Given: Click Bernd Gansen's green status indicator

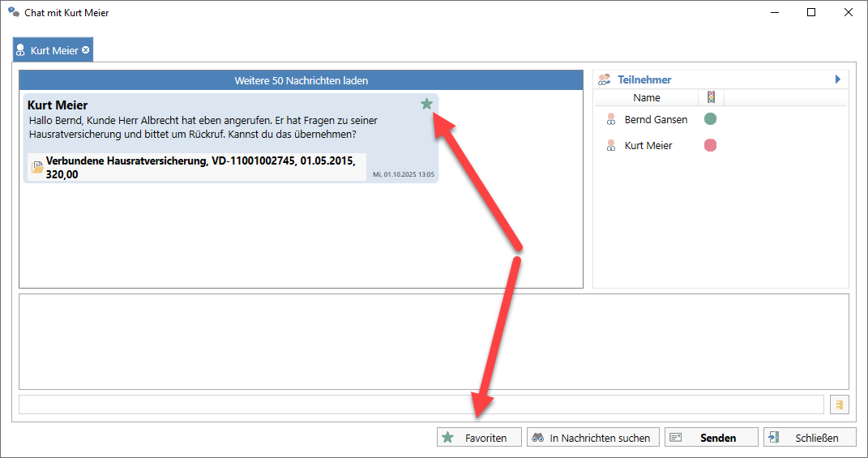Looking at the screenshot, I should tap(710, 119).
